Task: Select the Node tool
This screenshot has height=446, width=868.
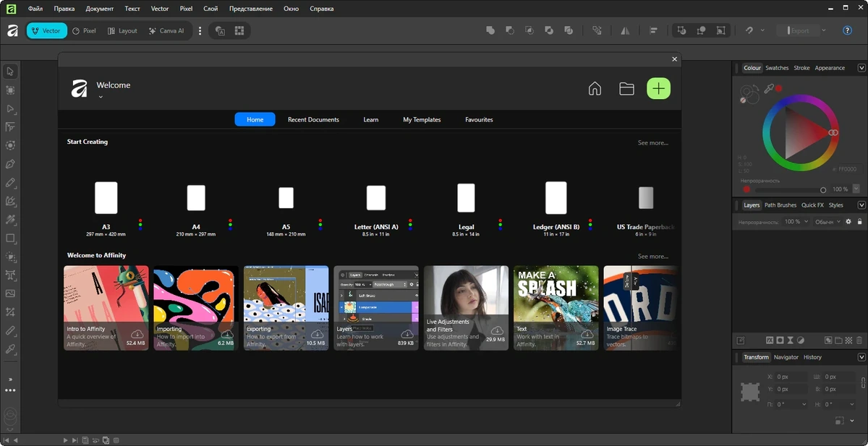Action: click(10, 109)
